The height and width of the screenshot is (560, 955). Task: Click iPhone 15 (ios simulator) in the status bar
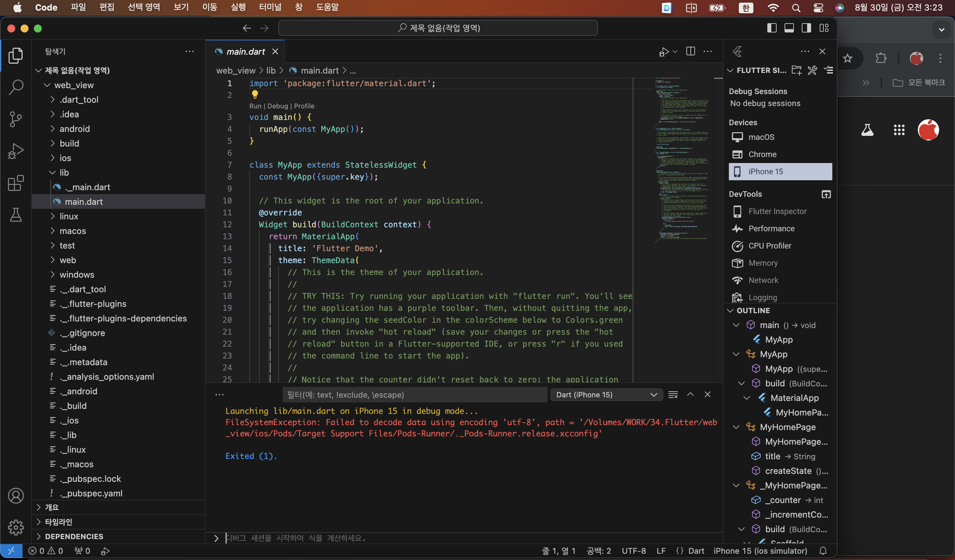[760, 551]
